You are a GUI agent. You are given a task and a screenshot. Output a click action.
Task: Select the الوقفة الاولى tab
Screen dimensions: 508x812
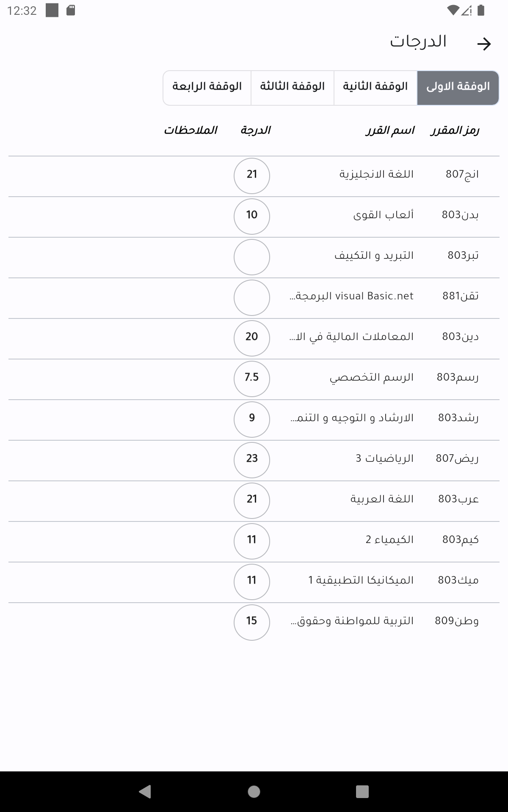[x=458, y=88]
